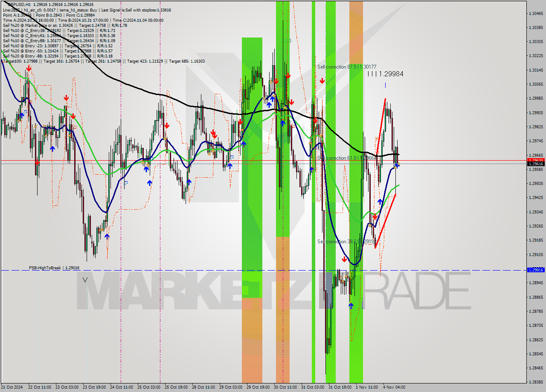Click the 1.29105 price axis label
The image size is (546, 392).
(536, 254)
